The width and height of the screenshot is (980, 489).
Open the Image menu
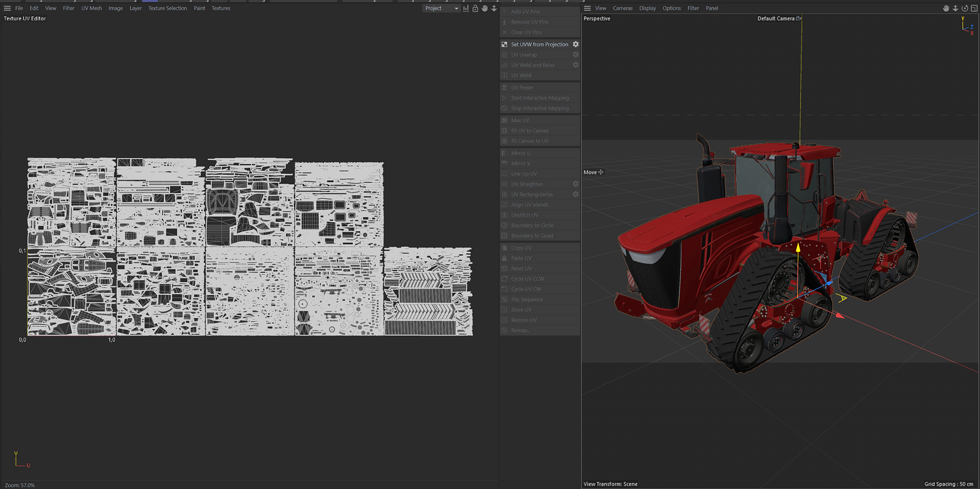[x=116, y=8]
